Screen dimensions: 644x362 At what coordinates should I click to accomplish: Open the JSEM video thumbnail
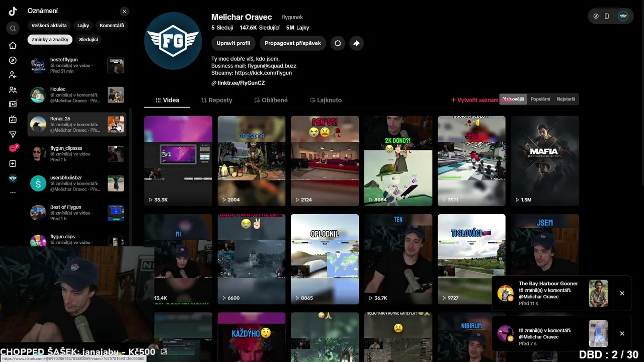point(545,245)
